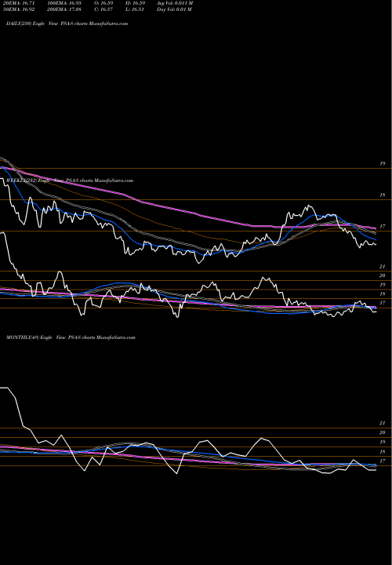Click the 100EMA: 16.93 value
The width and height of the screenshot is (392, 565).
64,3
